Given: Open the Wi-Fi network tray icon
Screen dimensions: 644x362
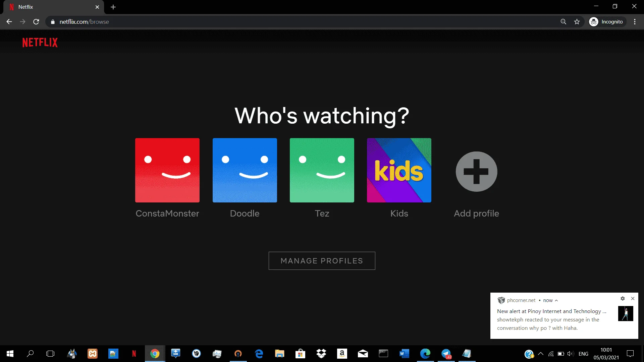Looking at the screenshot, I should 551,354.
